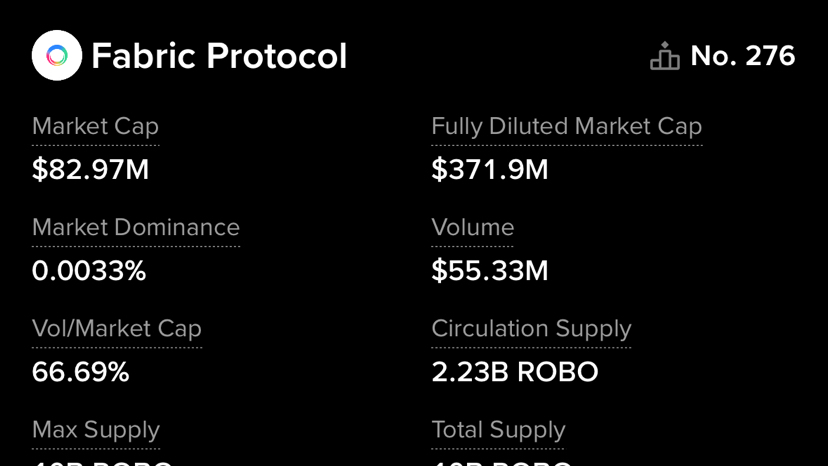Select the $371.9M fully diluted value
The width and height of the screenshot is (828, 466).
[x=489, y=170]
